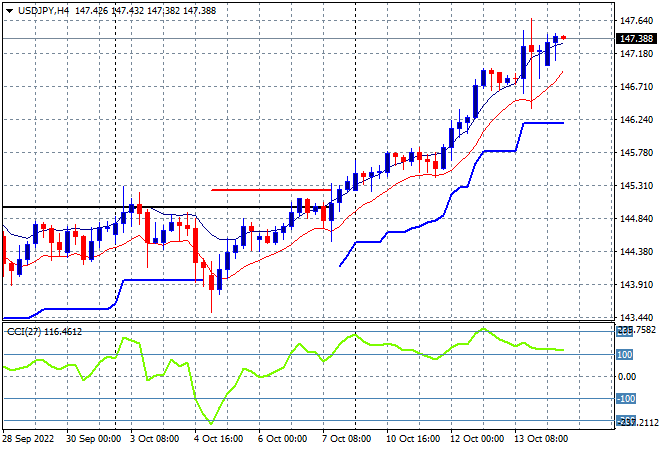
Task: Click price scale value 146.710
Action: 636,87
